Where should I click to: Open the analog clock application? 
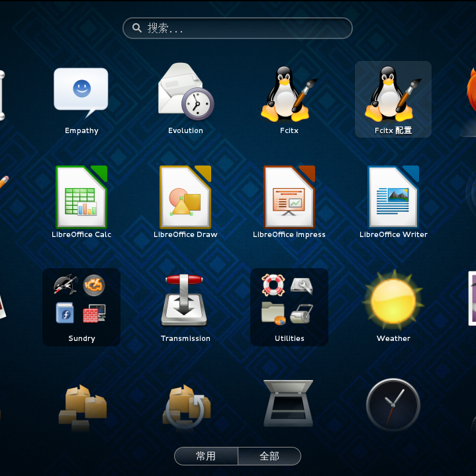coord(393,405)
